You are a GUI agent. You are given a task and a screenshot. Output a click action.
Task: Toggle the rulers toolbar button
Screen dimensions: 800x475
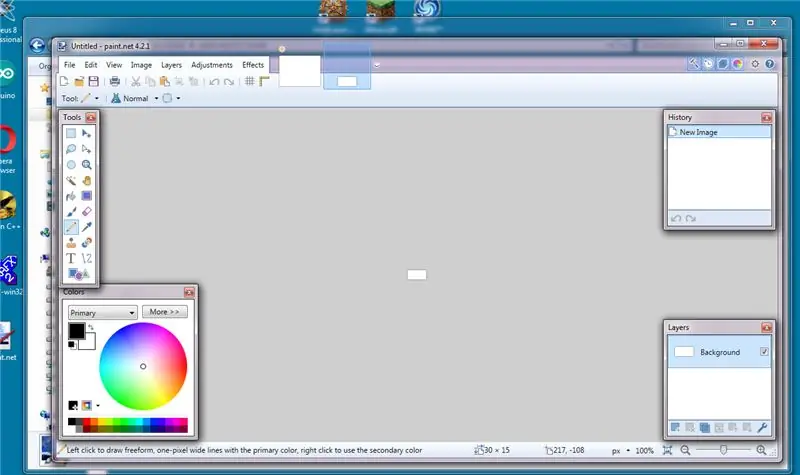[264, 81]
